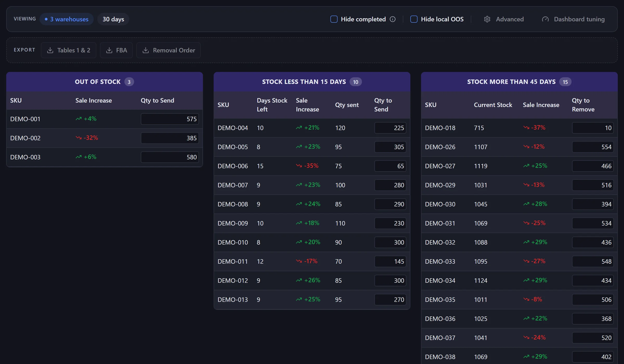Edit Qty to Send for DEMO-003
The image size is (624, 364).
tap(170, 157)
